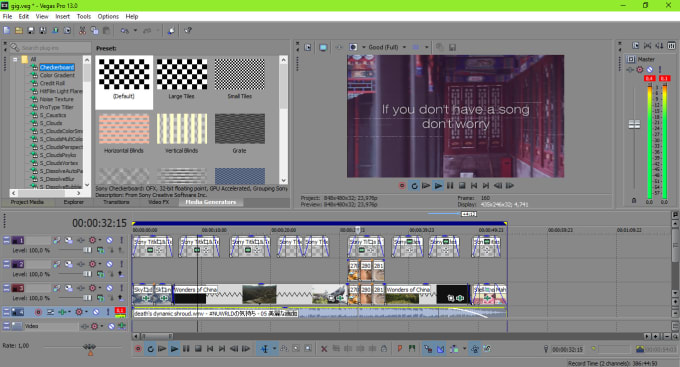Click the What's This help icon
This screenshot has height=367, width=680.
tap(188, 30)
